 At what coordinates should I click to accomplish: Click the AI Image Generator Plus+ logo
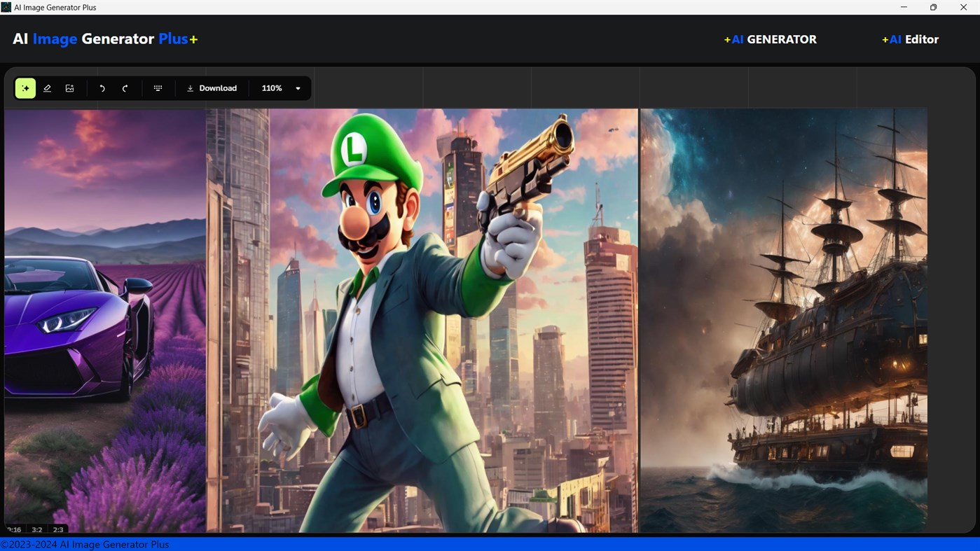[105, 39]
